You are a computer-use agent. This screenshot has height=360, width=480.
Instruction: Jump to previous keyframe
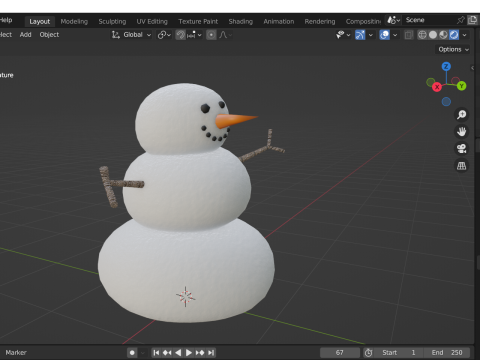coord(167,353)
